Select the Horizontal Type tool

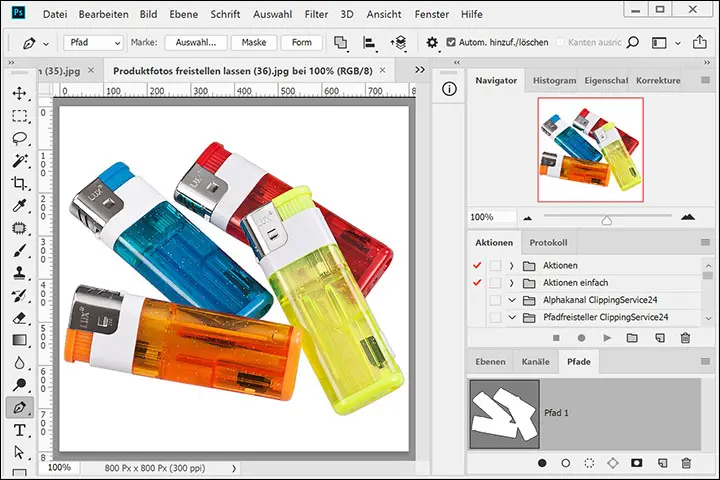[19, 431]
